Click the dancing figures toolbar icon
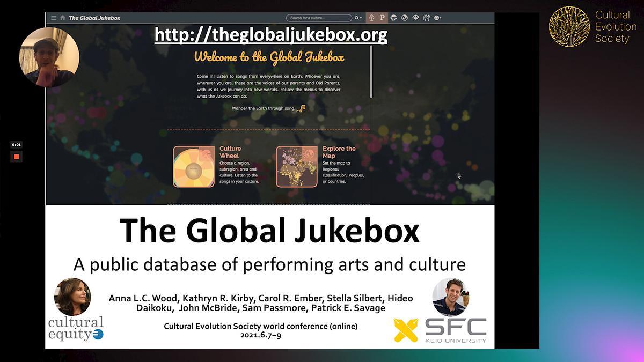Viewport: 644px width, 362px height. tap(427, 18)
